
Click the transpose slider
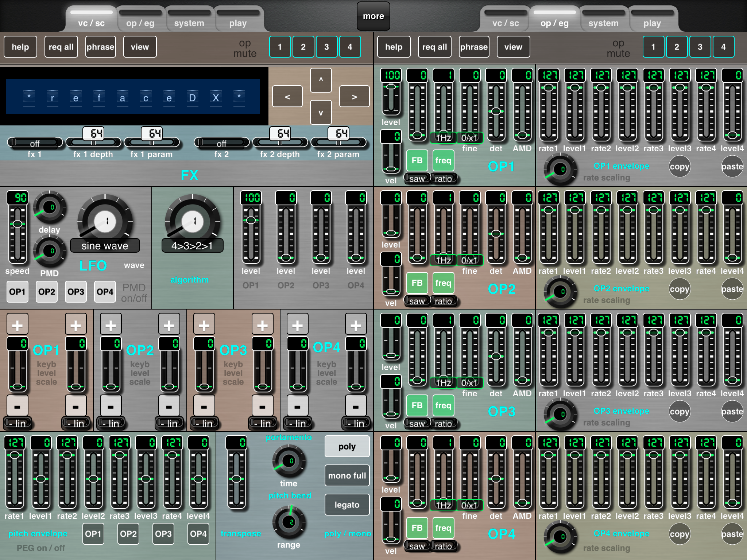tap(236, 479)
